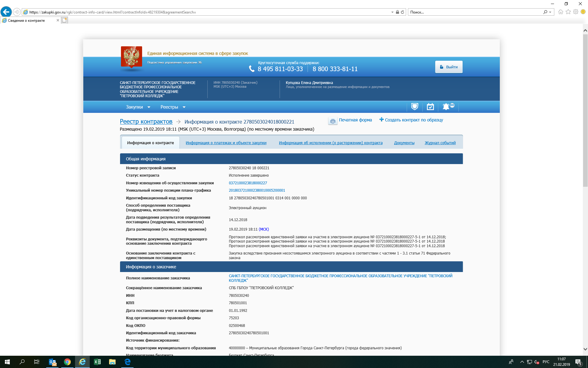The height and width of the screenshot is (368, 588).
Task: Open the address bar history dropdown arrow
Action: coord(392,12)
